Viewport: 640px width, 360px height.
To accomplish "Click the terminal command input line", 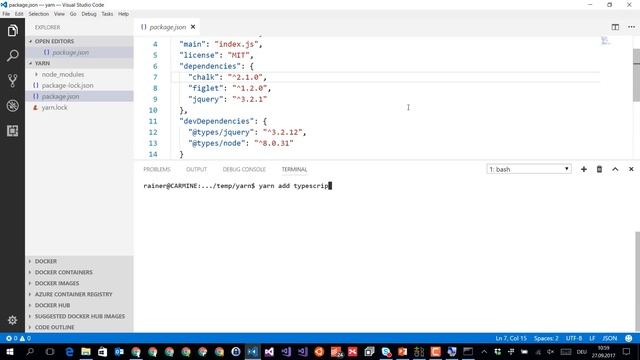I will (238, 186).
